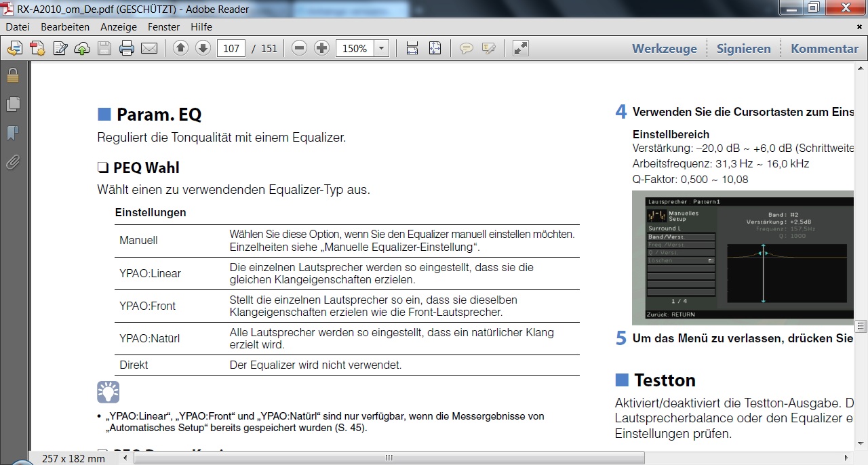This screenshot has height=465, width=868.
Task: Click step 5 'Um das Menü zu verlassen' line
Action: pyautogui.click(x=743, y=338)
